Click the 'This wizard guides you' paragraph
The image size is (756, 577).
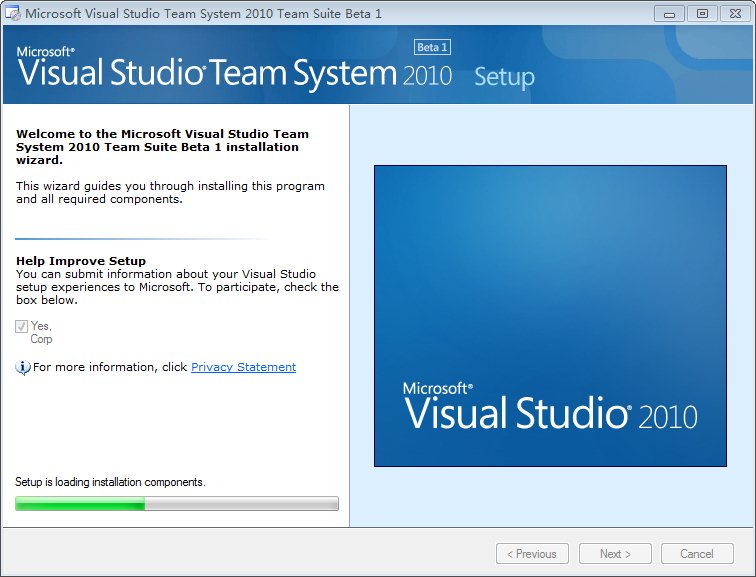pos(170,193)
